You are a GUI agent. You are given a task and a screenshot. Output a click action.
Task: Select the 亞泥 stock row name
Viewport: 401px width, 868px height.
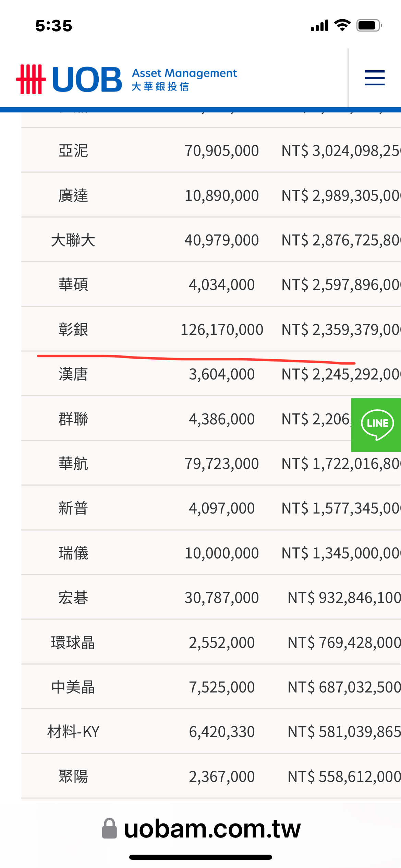click(x=73, y=150)
